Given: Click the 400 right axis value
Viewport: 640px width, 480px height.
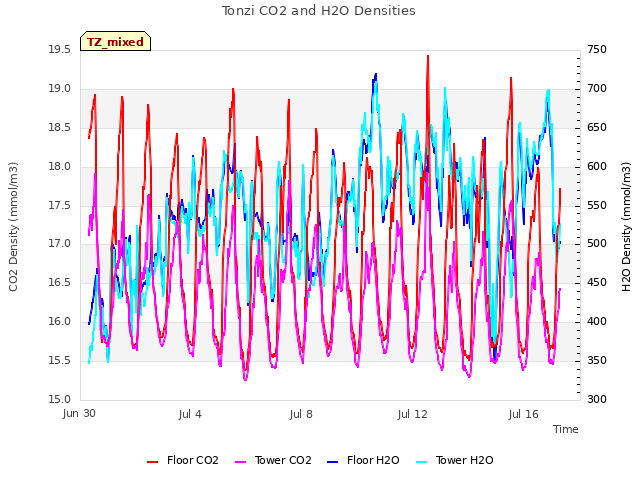Looking at the screenshot, I should [597, 322].
